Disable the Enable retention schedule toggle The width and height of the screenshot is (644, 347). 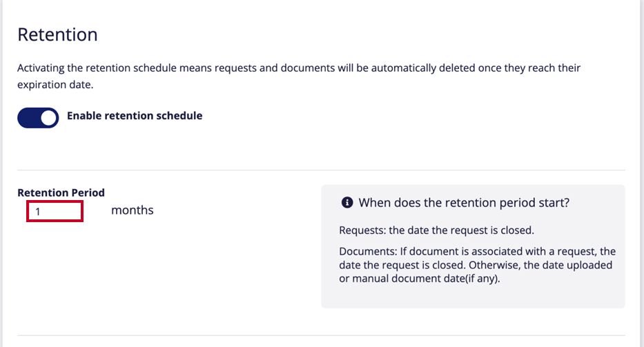[x=38, y=118]
